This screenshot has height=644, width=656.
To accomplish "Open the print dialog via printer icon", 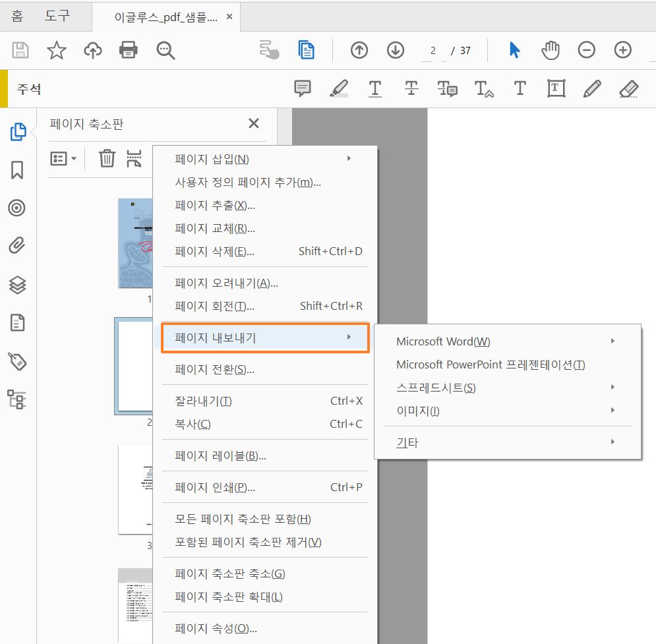I will 129,49.
